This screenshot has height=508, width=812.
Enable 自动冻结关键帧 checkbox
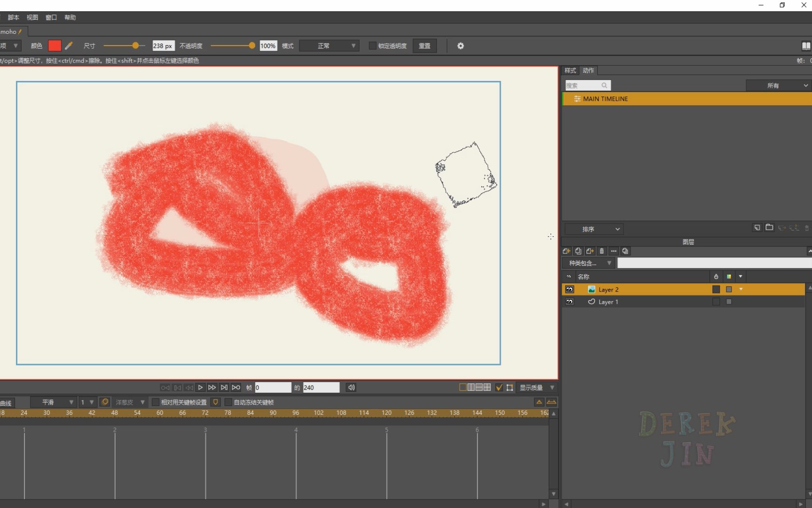coord(228,402)
